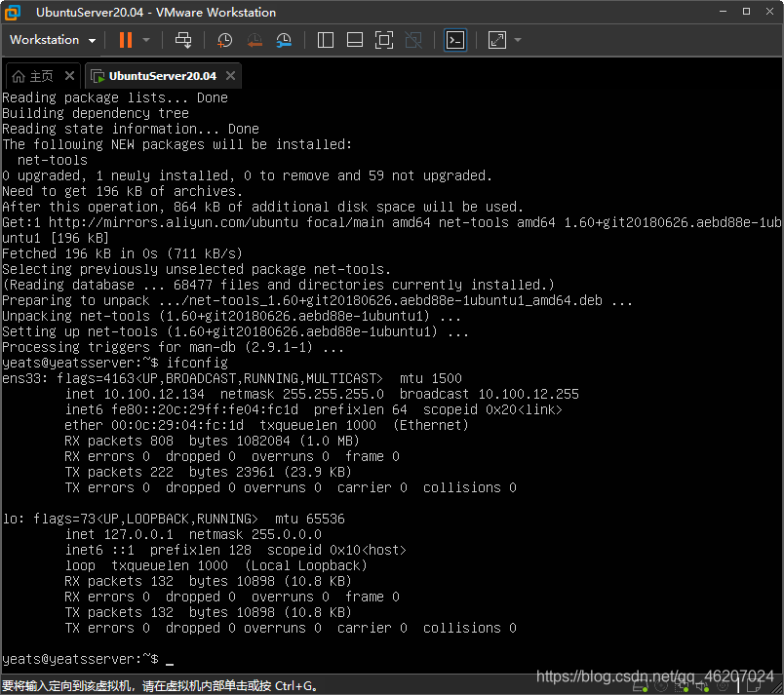
Task: Close the UbuntuServer20.04 tab
Action: click(230, 75)
